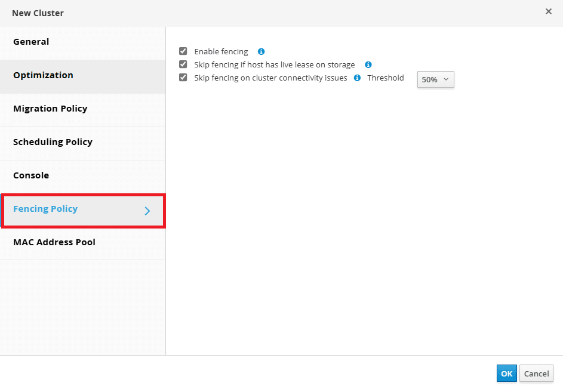Toggle Skip fencing if host has live lease
563x392 pixels.
[x=183, y=64]
